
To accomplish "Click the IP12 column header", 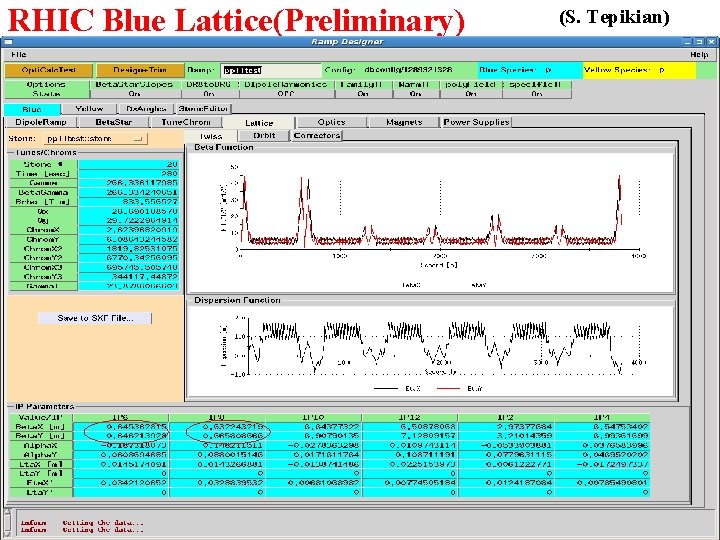I will [409, 417].
